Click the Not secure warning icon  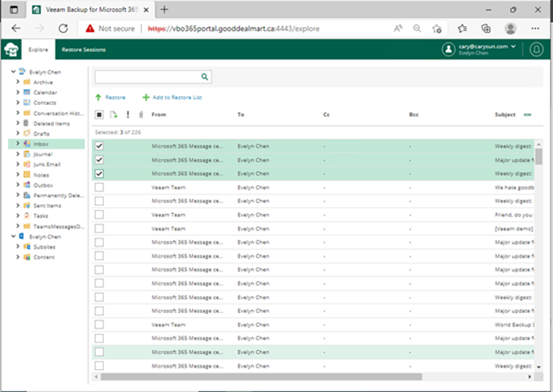click(90, 29)
